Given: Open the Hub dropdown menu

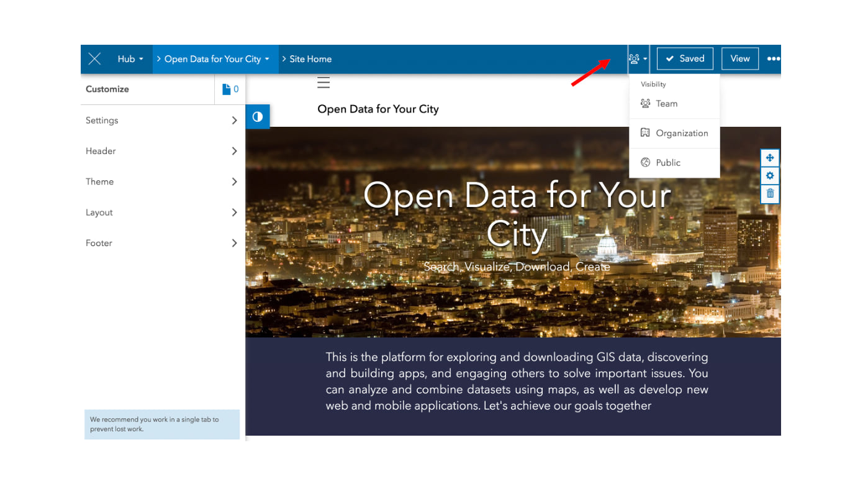Looking at the screenshot, I should [x=130, y=59].
